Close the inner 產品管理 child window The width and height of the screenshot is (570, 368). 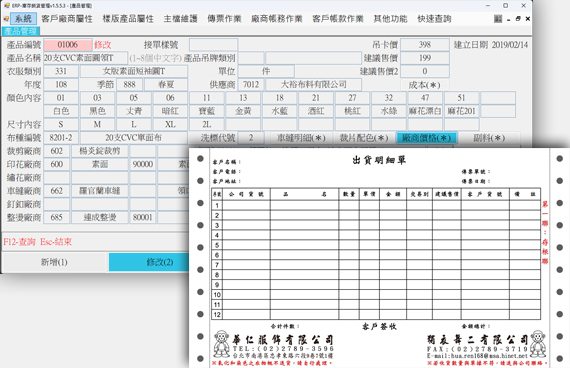[527, 19]
